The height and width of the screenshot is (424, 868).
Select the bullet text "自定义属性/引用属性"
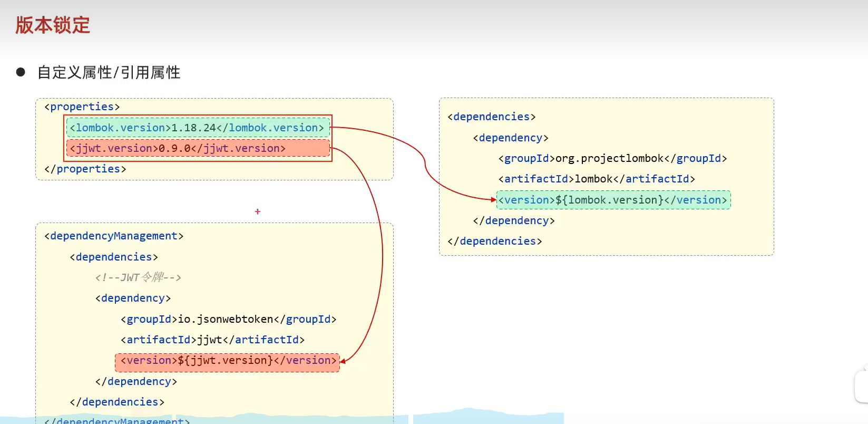[x=109, y=72]
